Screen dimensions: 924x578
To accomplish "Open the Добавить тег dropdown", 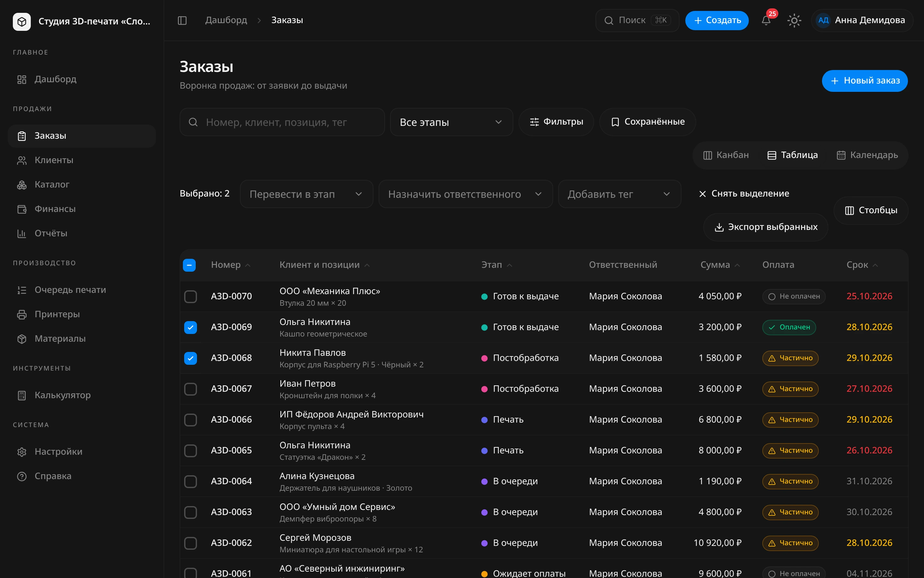I will pyautogui.click(x=619, y=194).
